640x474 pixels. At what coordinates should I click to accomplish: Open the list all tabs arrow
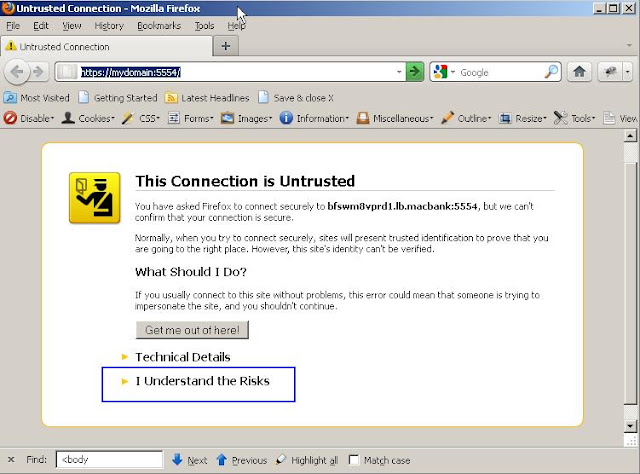tap(629, 45)
